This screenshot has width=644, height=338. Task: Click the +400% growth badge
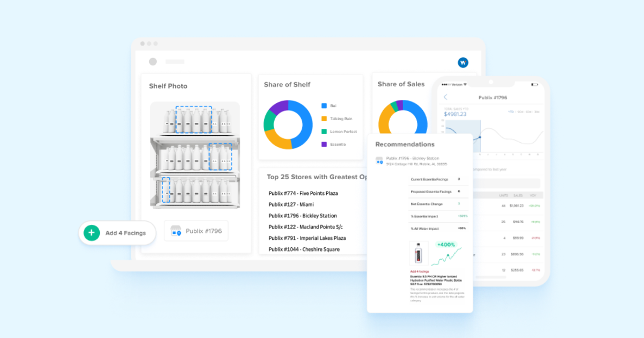pos(446,245)
